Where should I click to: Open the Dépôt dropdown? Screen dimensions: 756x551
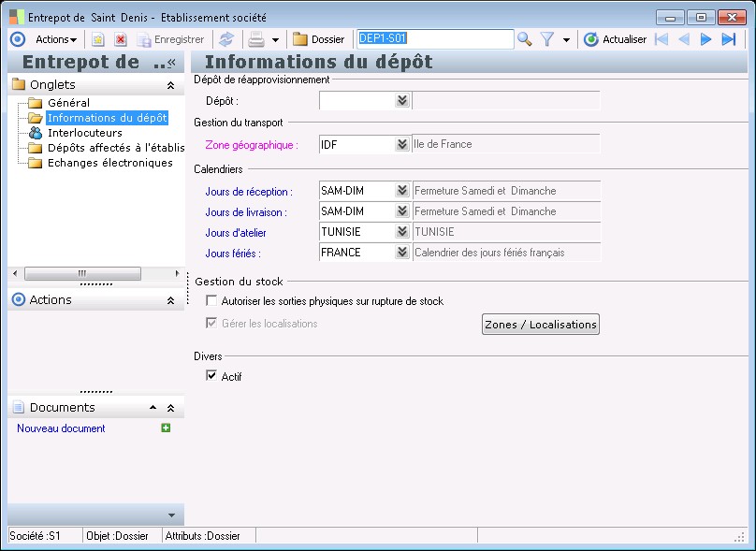402,100
